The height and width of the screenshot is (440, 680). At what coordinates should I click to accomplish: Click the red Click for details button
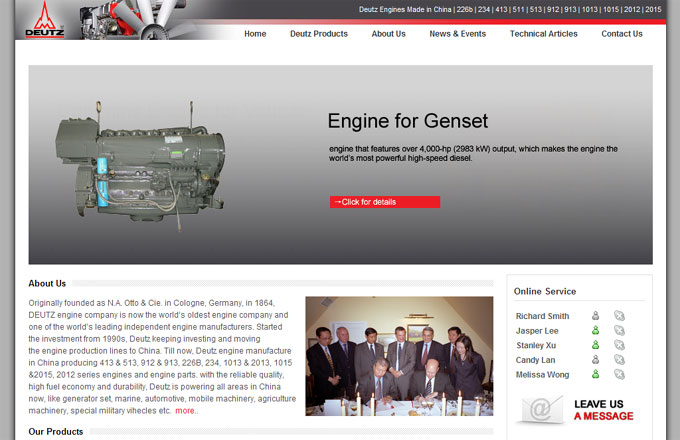pos(385,202)
